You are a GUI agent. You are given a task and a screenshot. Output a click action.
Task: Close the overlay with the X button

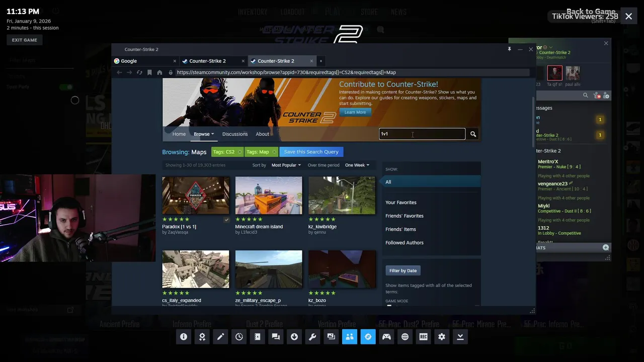click(628, 16)
